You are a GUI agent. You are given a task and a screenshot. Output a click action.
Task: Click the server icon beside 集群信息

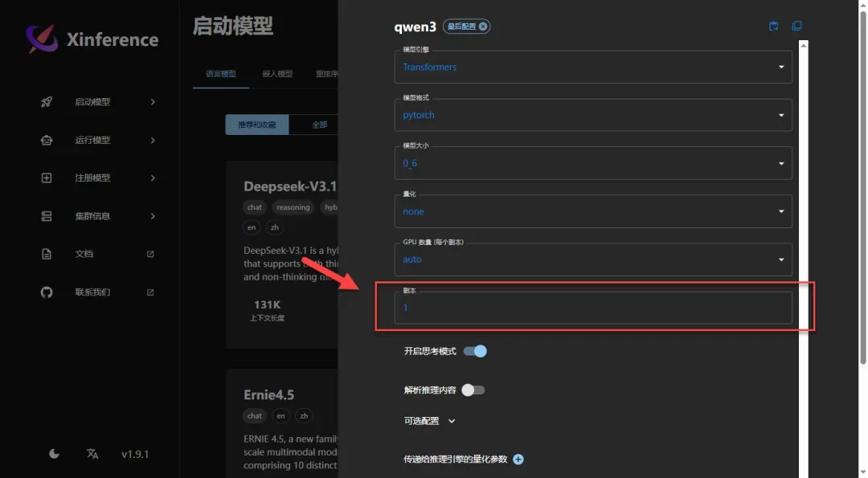click(x=47, y=216)
